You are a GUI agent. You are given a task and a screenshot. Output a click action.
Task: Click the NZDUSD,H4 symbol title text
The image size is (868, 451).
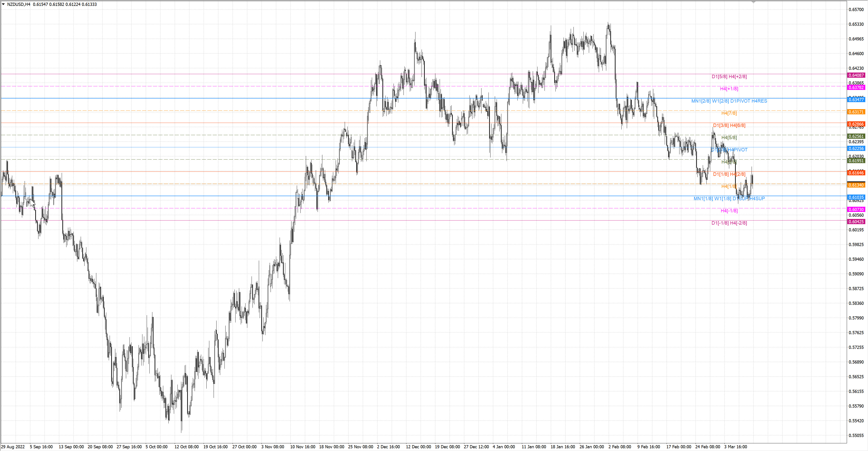pyautogui.click(x=19, y=4)
